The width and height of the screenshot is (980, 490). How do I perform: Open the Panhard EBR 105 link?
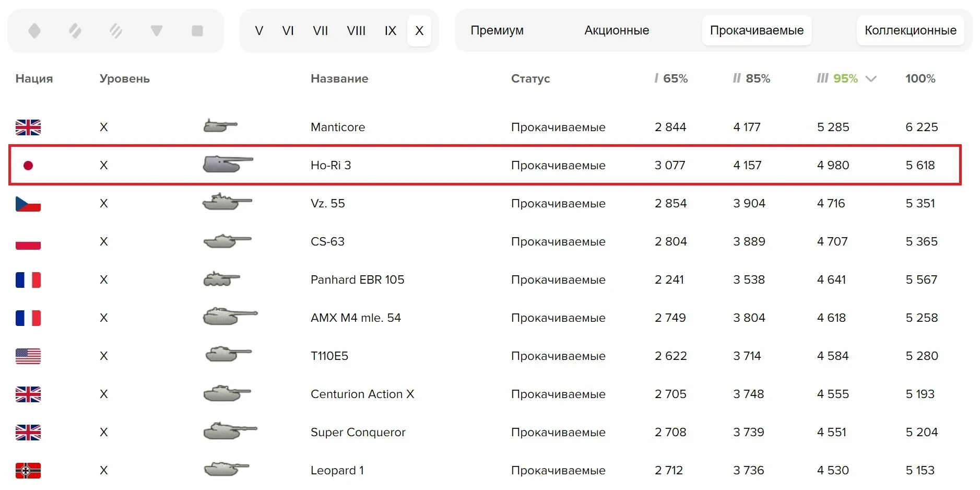(x=357, y=279)
